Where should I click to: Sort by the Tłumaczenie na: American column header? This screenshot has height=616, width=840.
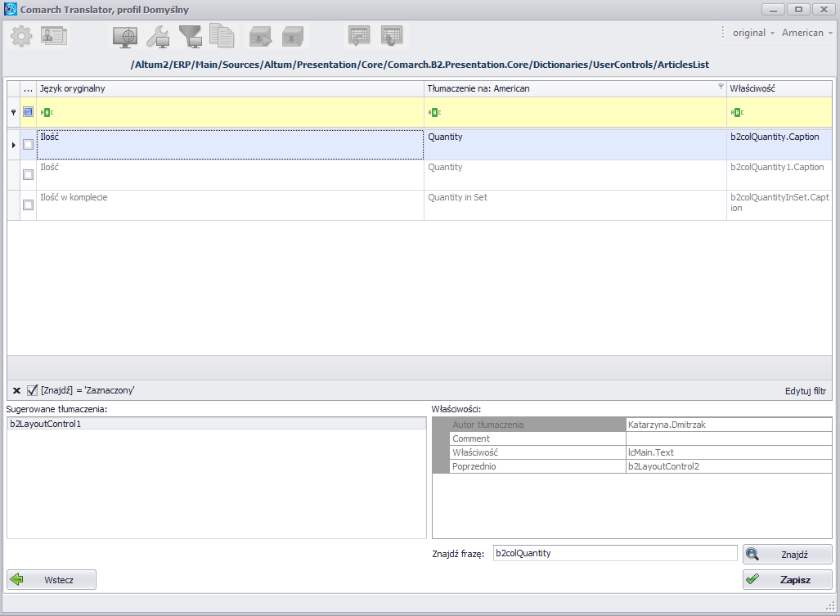click(575, 88)
